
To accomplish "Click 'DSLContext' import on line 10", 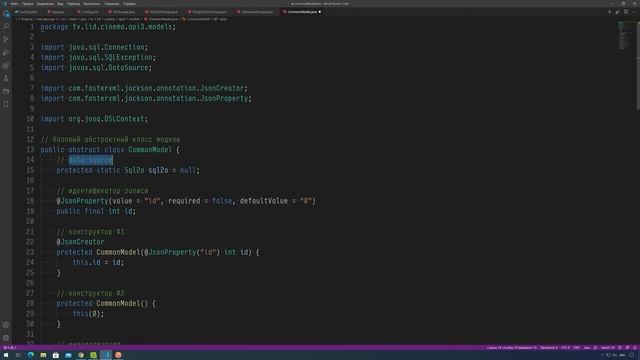I will tap(124, 119).
